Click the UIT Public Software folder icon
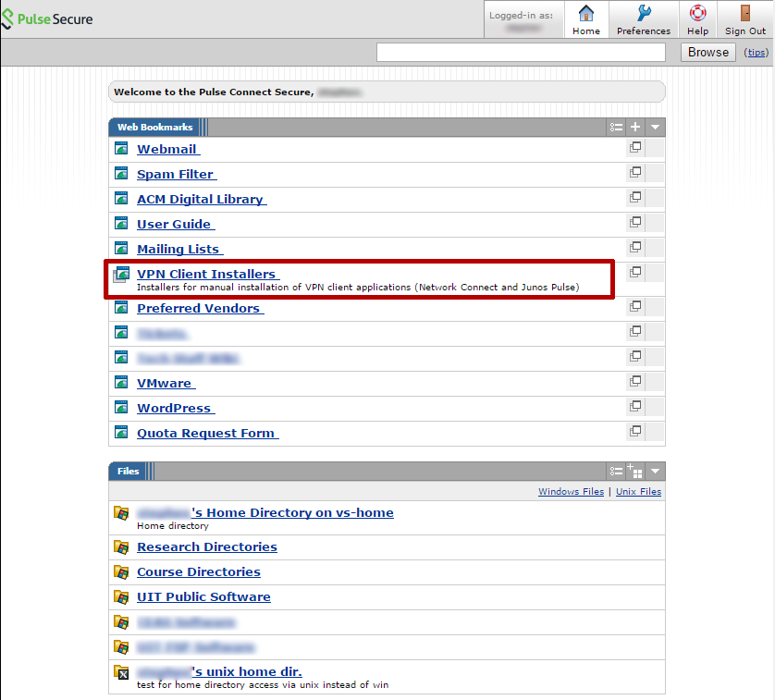The image size is (775, 700). pos(121,597)
